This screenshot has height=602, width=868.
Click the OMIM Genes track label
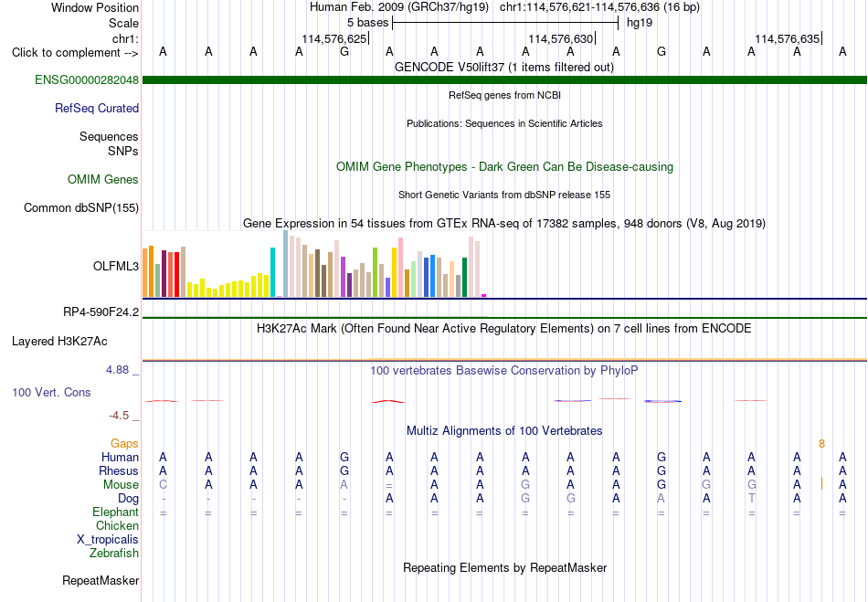(x=102, y=180)
